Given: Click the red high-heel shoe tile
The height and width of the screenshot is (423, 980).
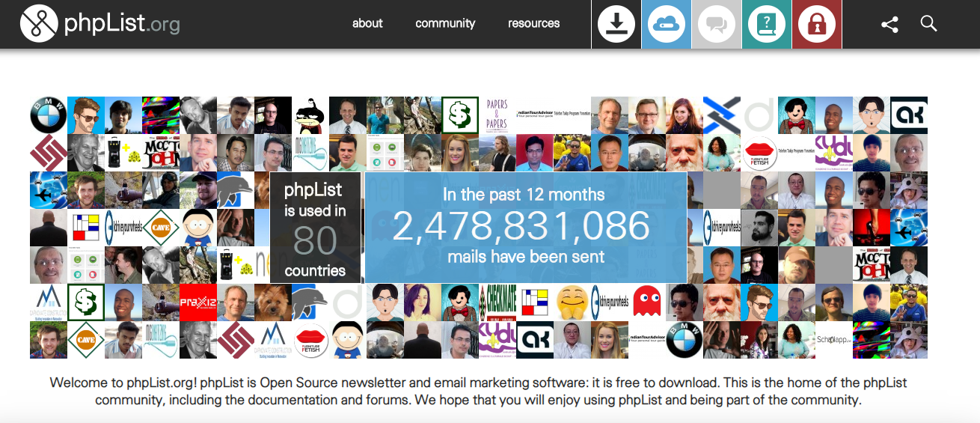Looking at the screenshot, I should 872,228.
